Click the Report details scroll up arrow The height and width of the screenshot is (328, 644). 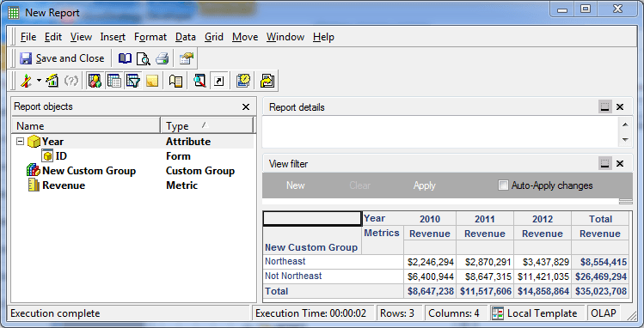click(625, 125)
